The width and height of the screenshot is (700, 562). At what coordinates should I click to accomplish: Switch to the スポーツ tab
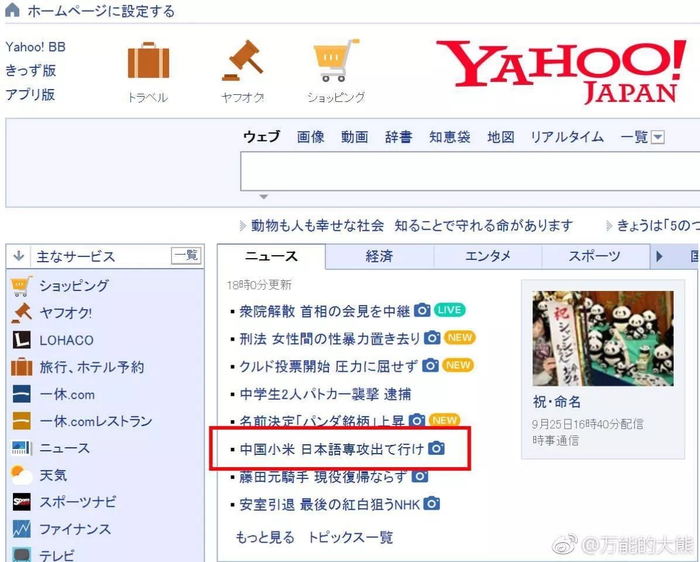(x=595, y=256)
